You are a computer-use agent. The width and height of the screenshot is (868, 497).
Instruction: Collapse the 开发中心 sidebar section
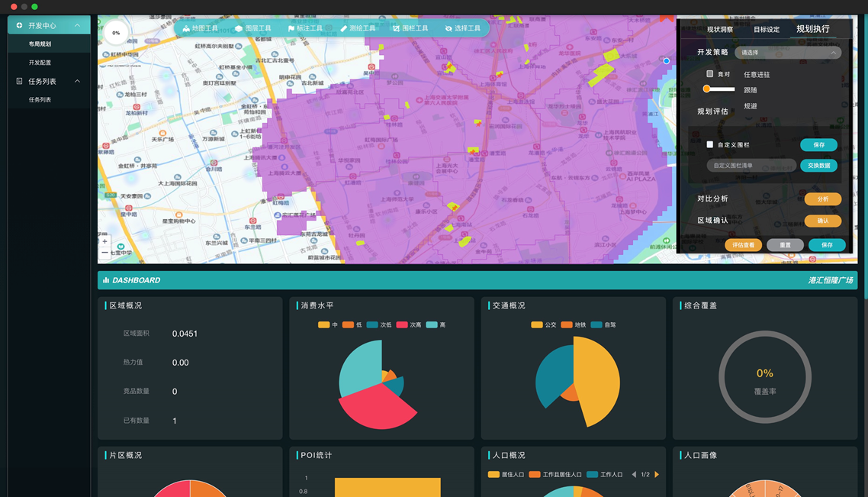(x=77, y=25)
